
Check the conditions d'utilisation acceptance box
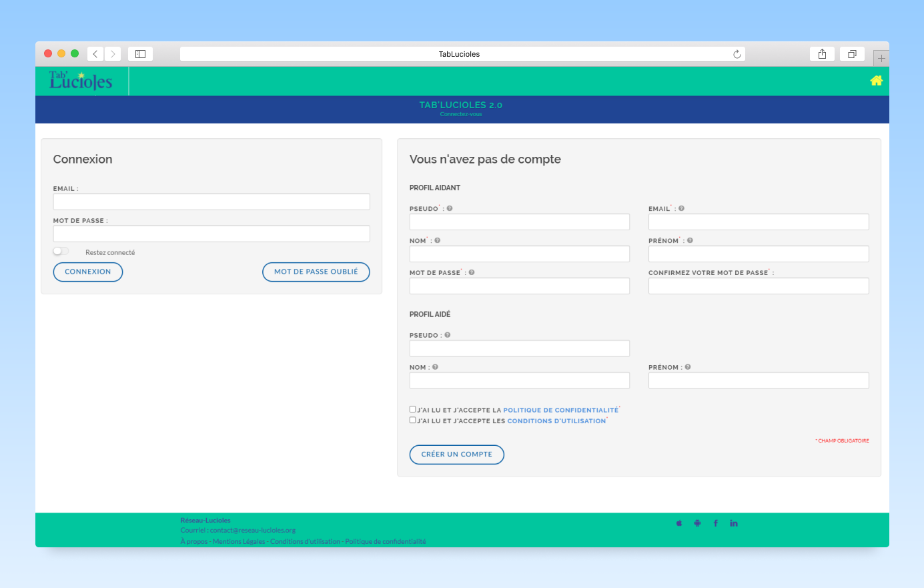click(x=412, y=420)
